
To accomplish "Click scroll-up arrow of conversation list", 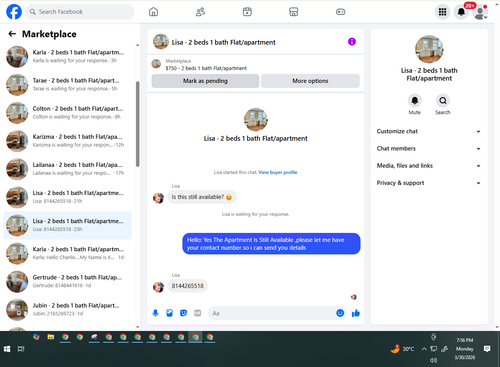I will 138,45.
